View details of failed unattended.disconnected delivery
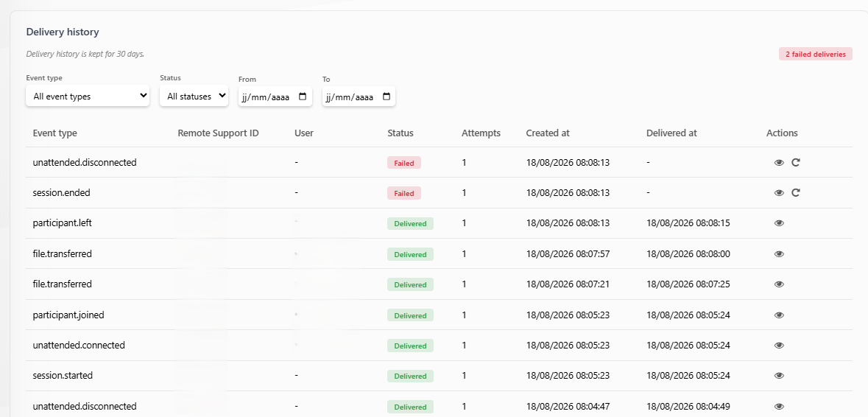This screenshot has width=868, height=417. [779, 163]
